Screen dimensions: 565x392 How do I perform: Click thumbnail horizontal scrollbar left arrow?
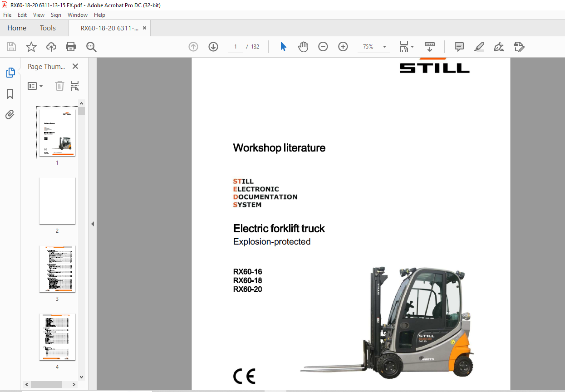click(27, 384)
